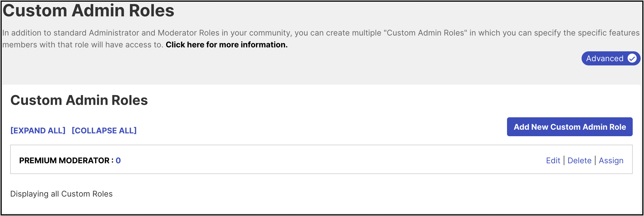Edit the Premium Moderator role
The height and width of the screenshot is (216, 644).
[553, 160]
